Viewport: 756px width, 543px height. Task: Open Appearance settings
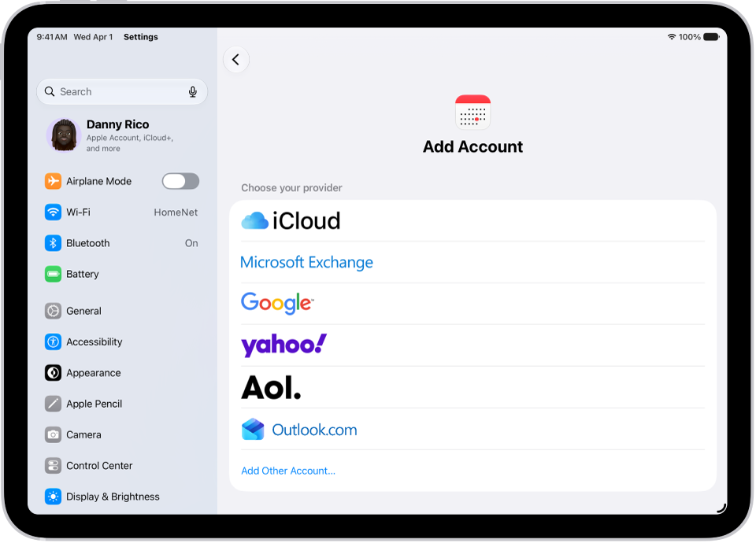pos(121,373)
